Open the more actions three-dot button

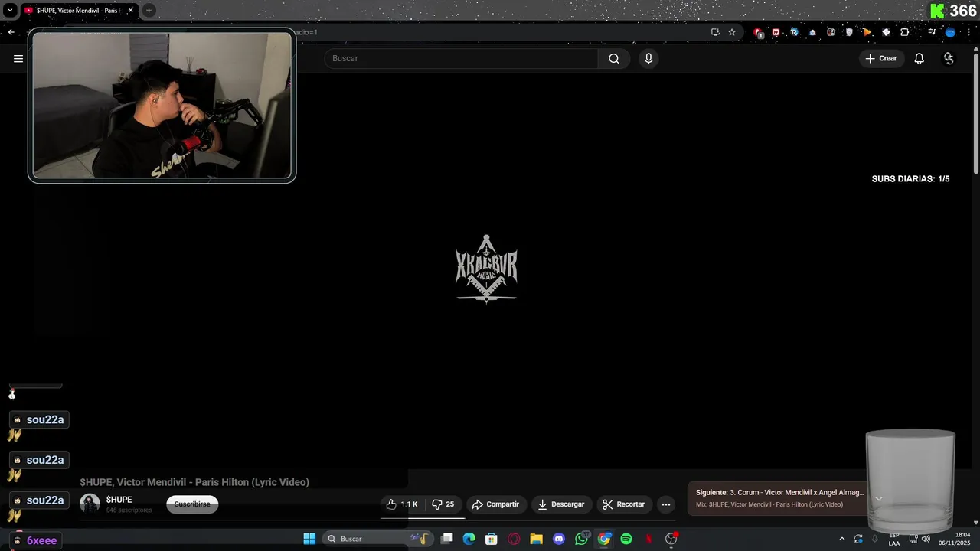pos(666,504)
